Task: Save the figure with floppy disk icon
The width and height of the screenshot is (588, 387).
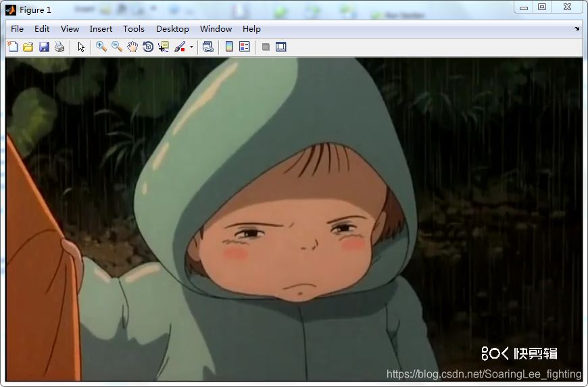Action: point(44,47)
